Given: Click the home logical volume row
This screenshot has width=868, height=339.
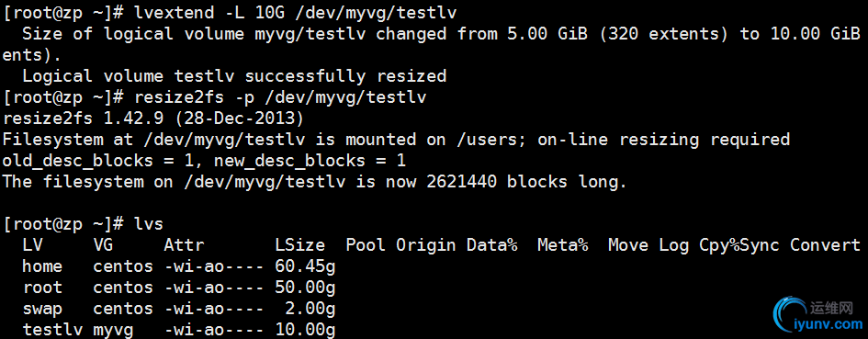Looking at the screenshot, I should pyautogui.click(x=179, y=266).
